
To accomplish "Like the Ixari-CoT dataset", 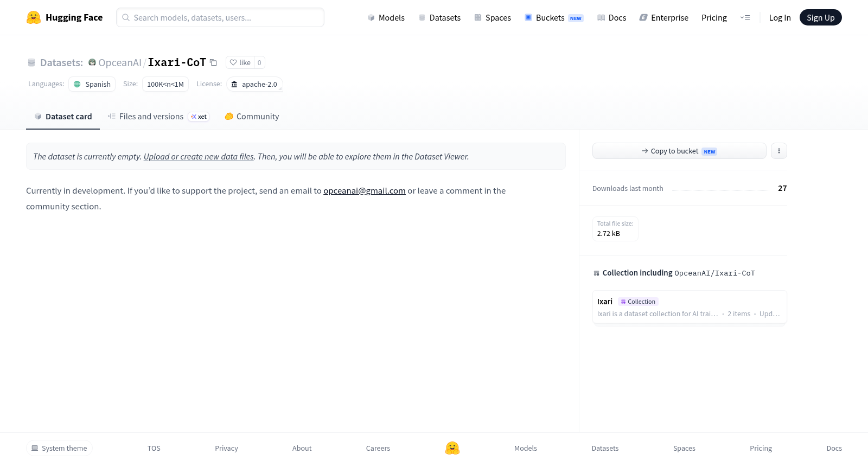I will click(x=240, y=62).
